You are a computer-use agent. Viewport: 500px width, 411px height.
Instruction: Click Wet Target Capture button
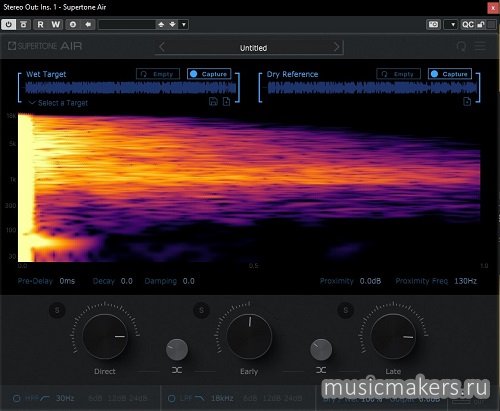click(209, 74)
